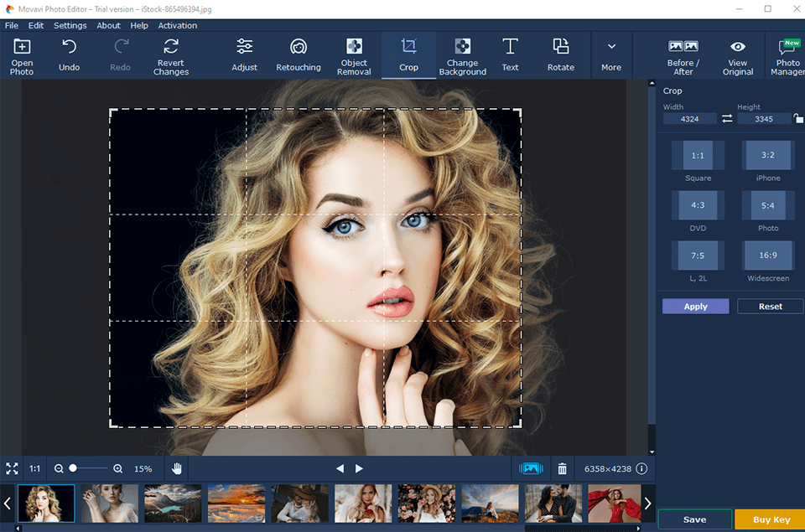
Task: Toggle the Before / After view
Action: 683,54
